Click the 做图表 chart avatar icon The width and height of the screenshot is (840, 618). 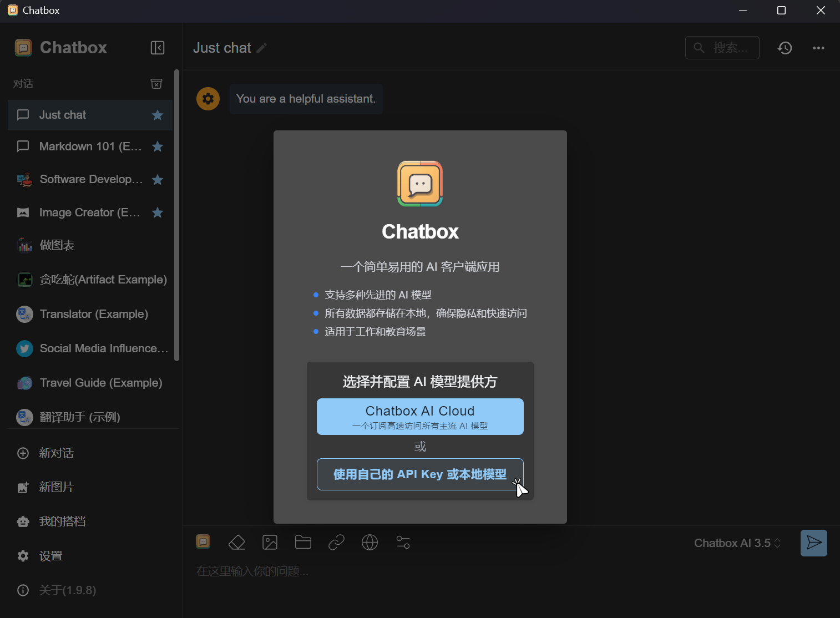click(x=24, y=245)
